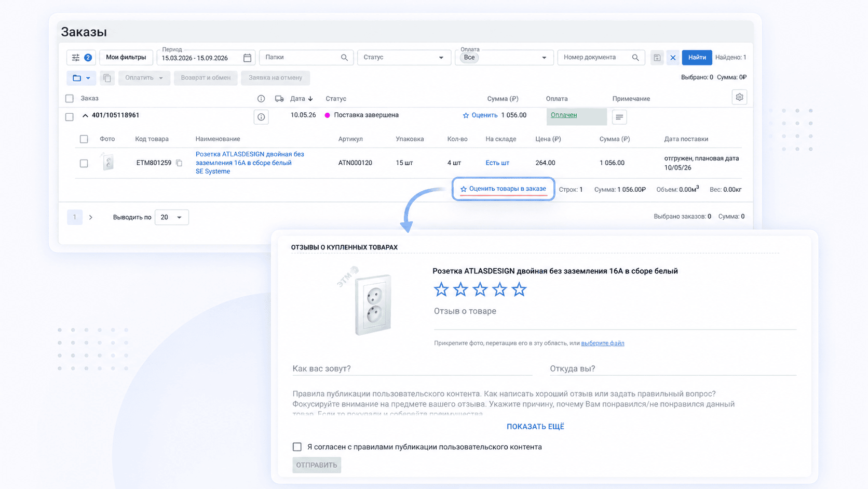Open the order note lines icon

point(619,117)
